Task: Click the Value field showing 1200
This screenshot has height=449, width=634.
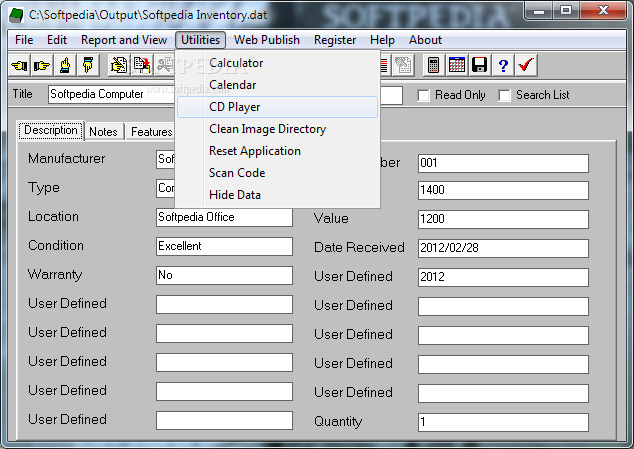Action: [x=503, y=219]
